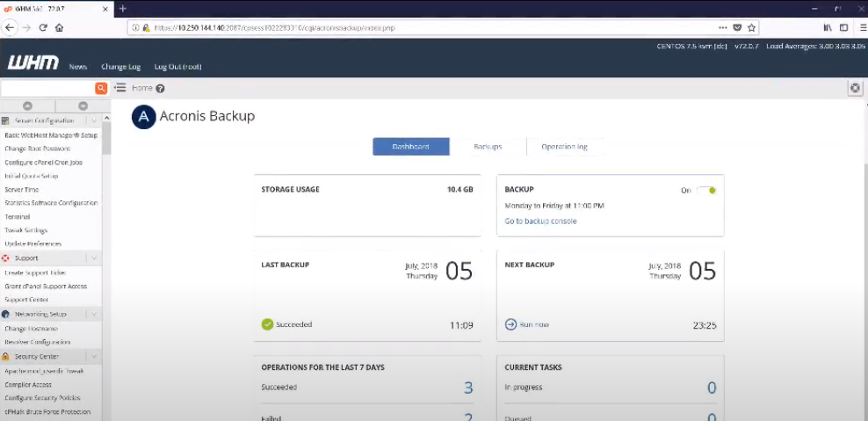
Task: Open Support Center link
Action: tap(26, 300)
